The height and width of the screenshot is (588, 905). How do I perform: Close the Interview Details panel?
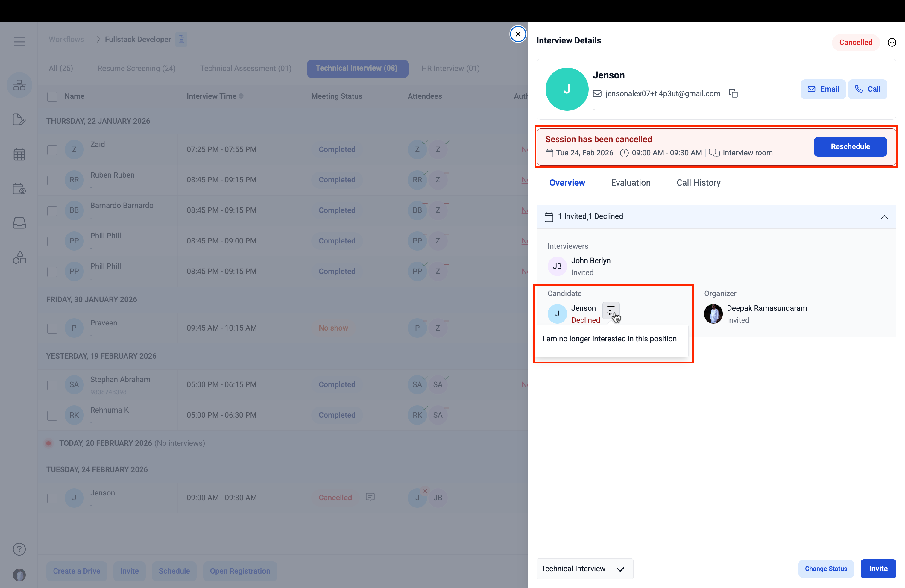click(518, 34)
